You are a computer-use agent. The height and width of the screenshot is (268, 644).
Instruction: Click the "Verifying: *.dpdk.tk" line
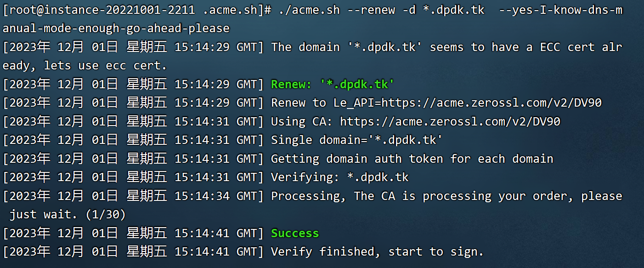point(340,177)
